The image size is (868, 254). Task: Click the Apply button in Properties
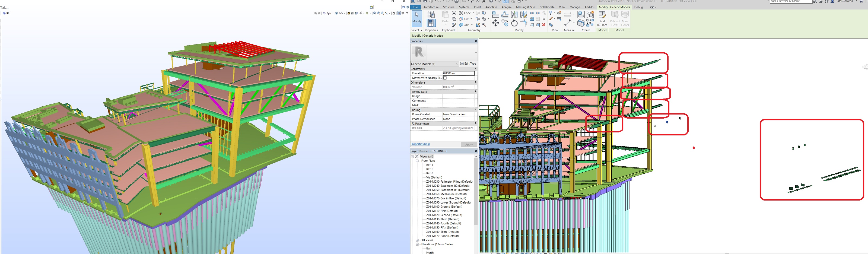point(469,145)
